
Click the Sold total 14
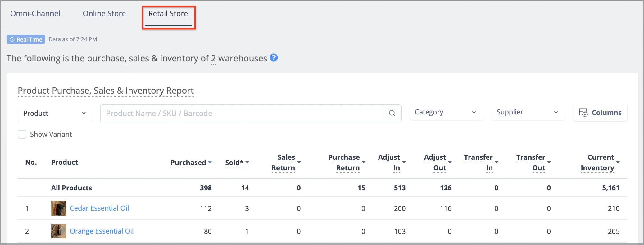[x=245, y=188]
